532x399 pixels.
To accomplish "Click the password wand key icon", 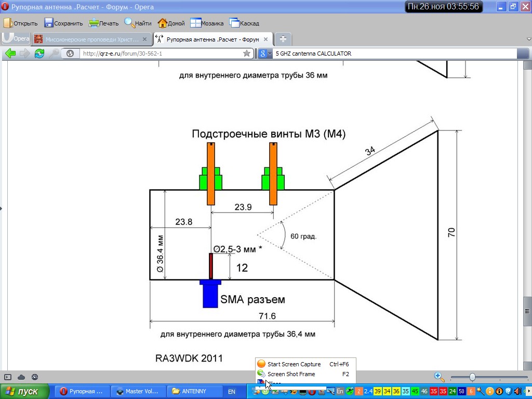I will [54, 54].
